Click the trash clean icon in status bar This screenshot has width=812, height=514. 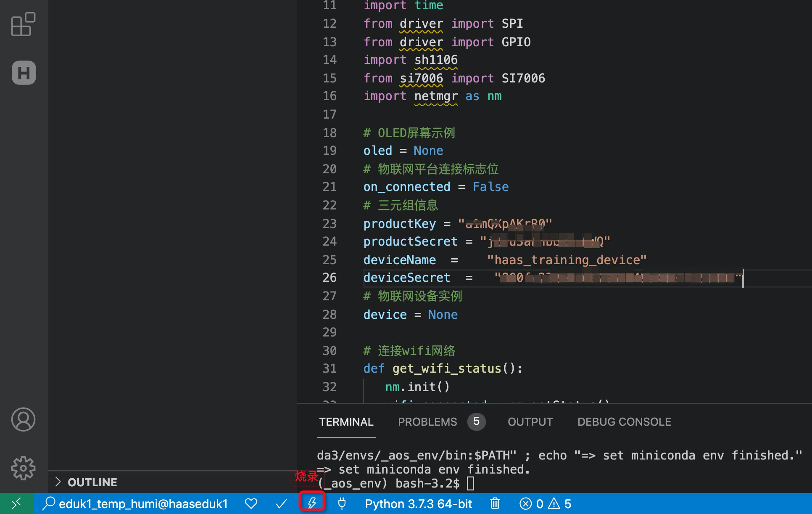click(495, 503)
